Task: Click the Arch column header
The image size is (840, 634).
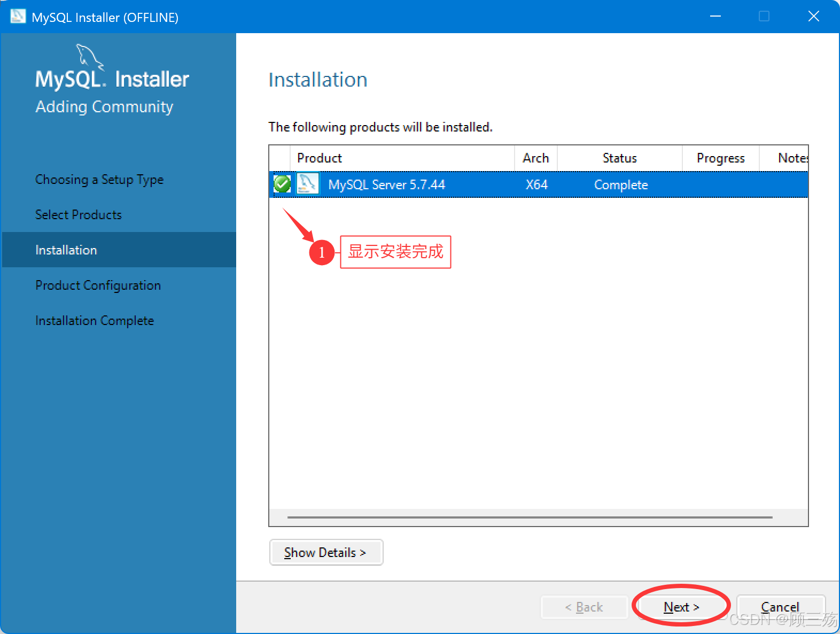Action: pyautogui.click(x=536, y=158)
